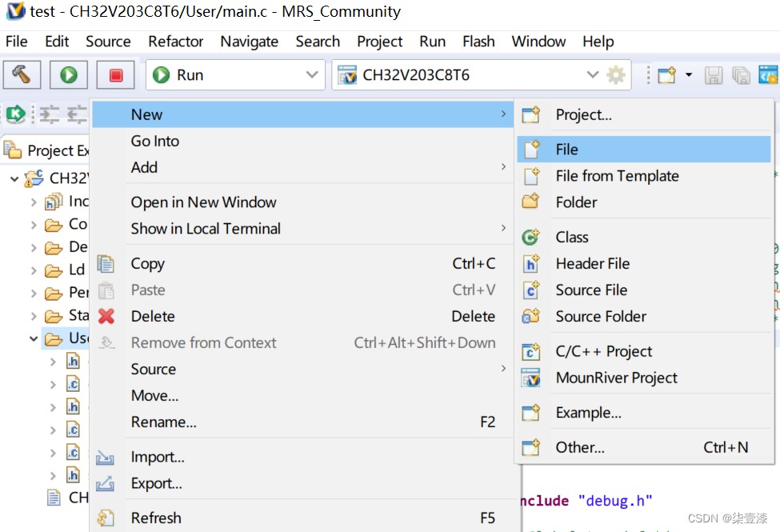Open the Run launch mode dropdown
Image resolution: width=780 pixels, height=532 pixels.
point(311,75)
